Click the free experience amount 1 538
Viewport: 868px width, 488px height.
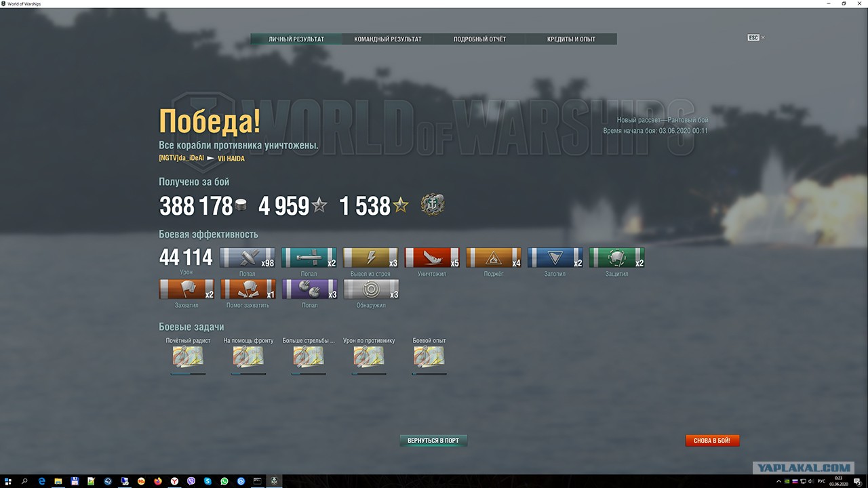click(365, 206)
